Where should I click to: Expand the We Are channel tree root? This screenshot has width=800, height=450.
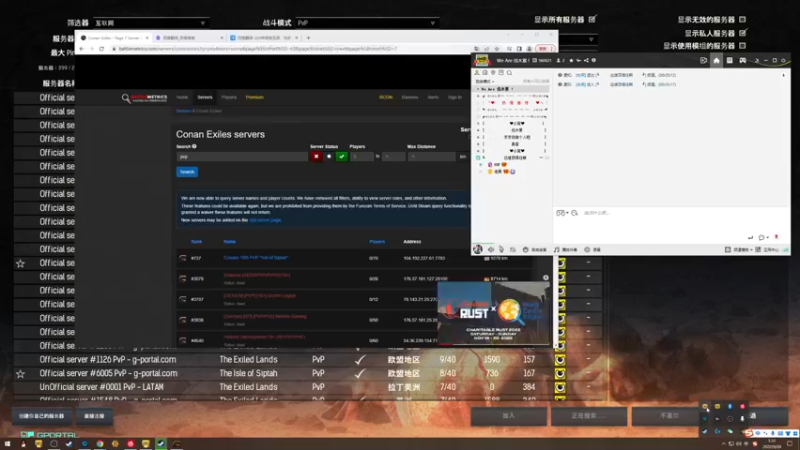pyautogui.click(x=478, y=89)
